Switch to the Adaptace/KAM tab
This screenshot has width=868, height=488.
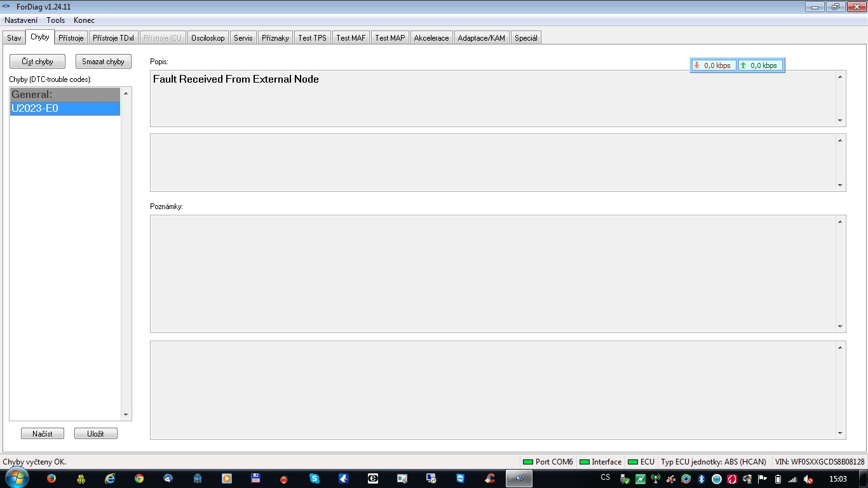coord(481,38)
